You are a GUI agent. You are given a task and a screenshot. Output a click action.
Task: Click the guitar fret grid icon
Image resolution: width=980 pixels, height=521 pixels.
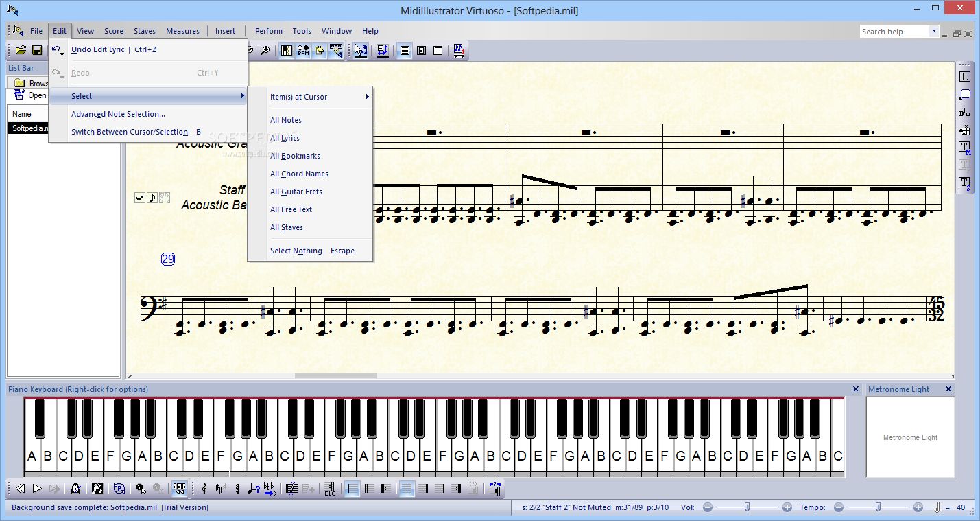click(x=965, y=130)
